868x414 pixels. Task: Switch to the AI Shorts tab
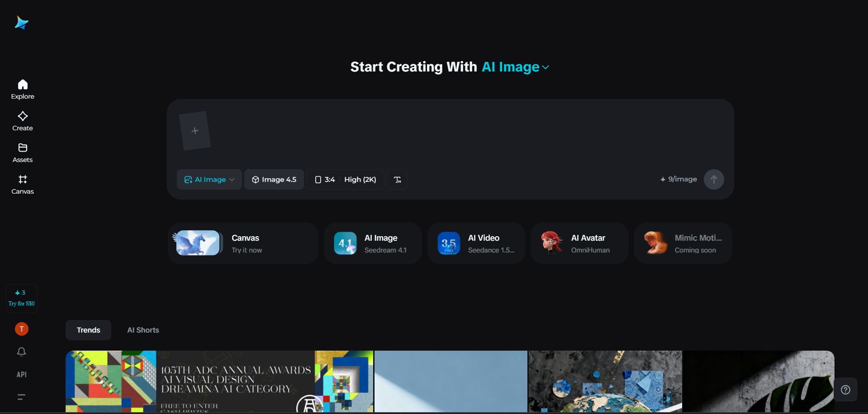(143, 330)
